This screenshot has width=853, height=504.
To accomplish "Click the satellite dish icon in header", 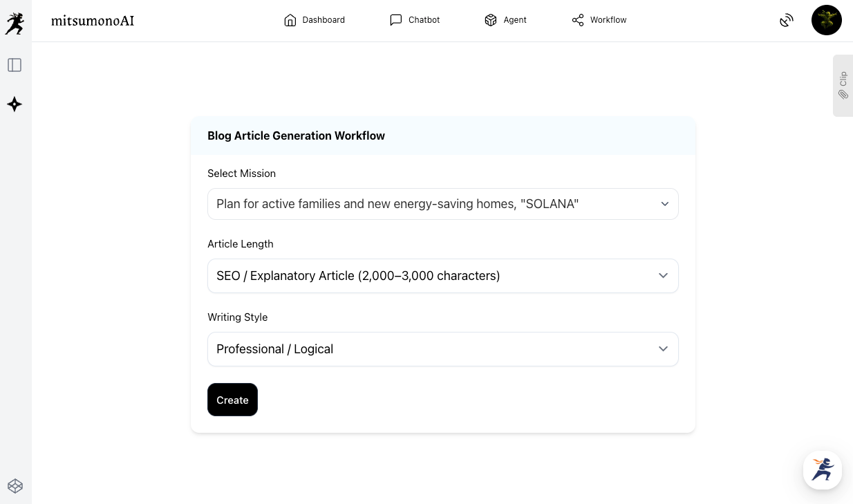I will click(786, 20).
